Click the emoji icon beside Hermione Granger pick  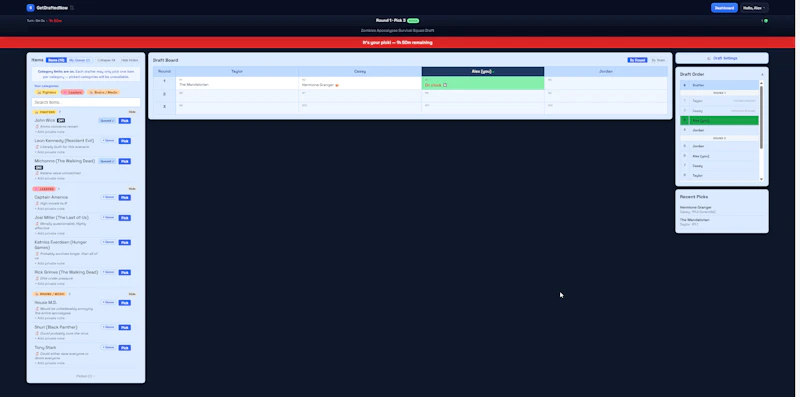(337, 85)
